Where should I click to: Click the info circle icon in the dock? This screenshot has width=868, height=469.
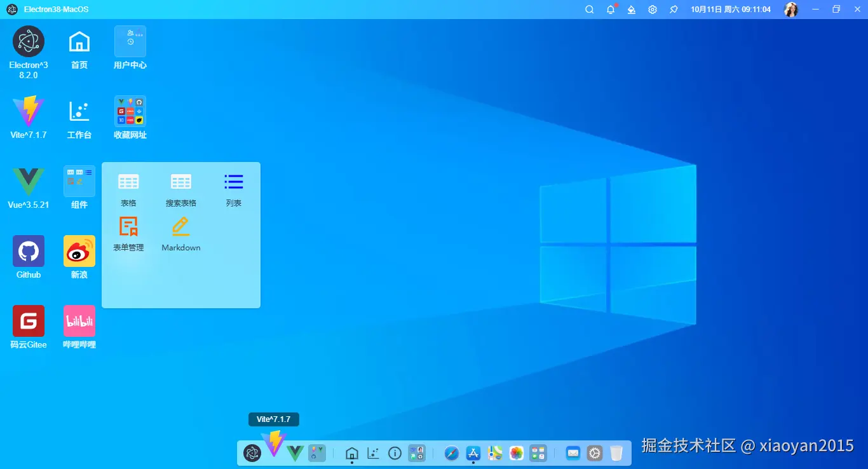[395, 453]
